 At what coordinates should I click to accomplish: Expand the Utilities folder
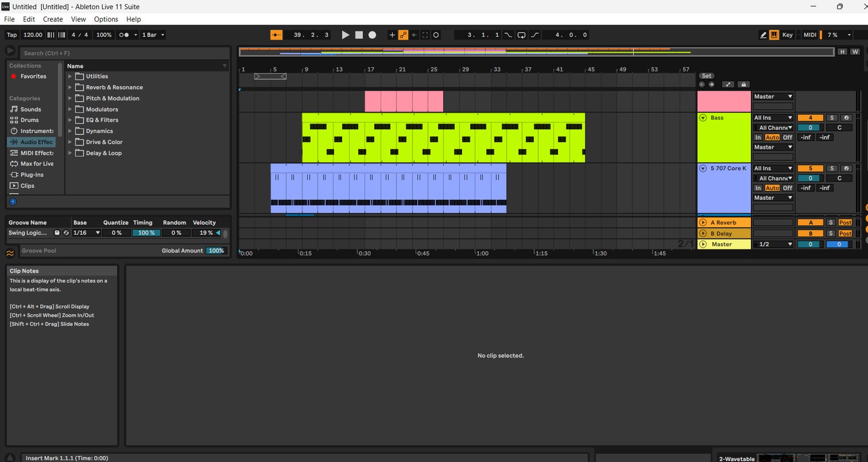click(x=70, y=76)
